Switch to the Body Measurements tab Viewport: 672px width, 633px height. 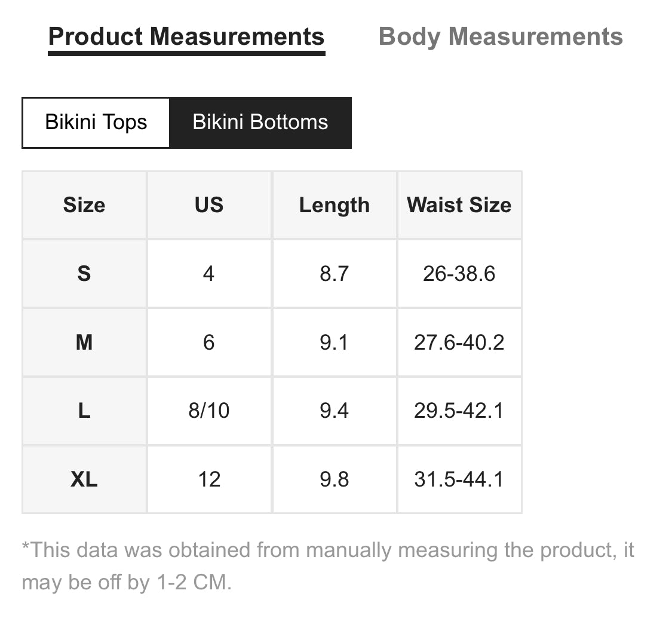(500, 36)
